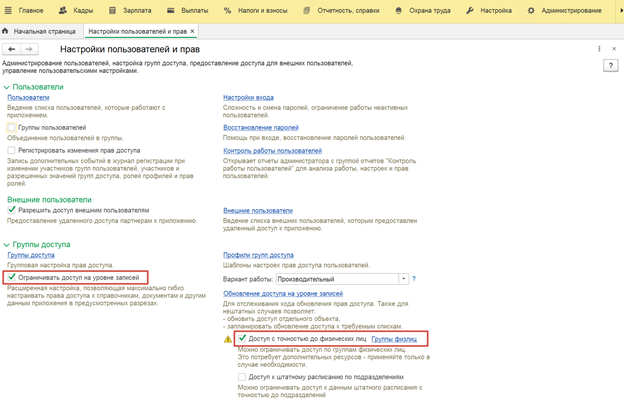Click the page title Настройки пользователей и прав
Viewport: 624px width, 403px height.
tap(130, 49)
